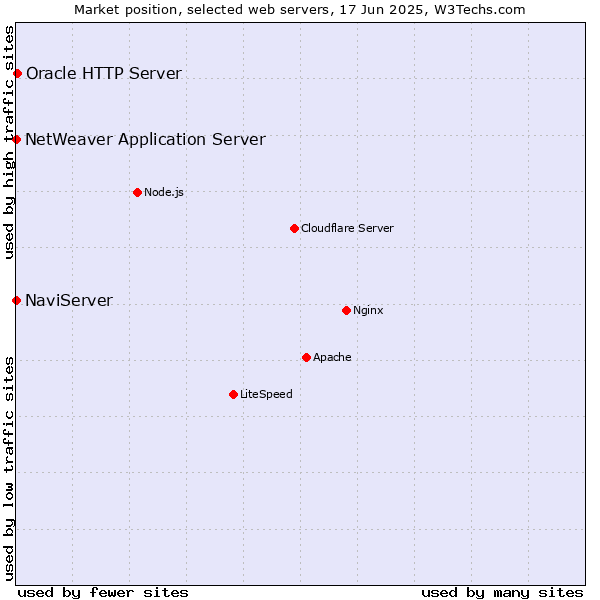The image size is (600, 600).
Task: Click the LiteSpeed red data point
Action: coord(233,394)
